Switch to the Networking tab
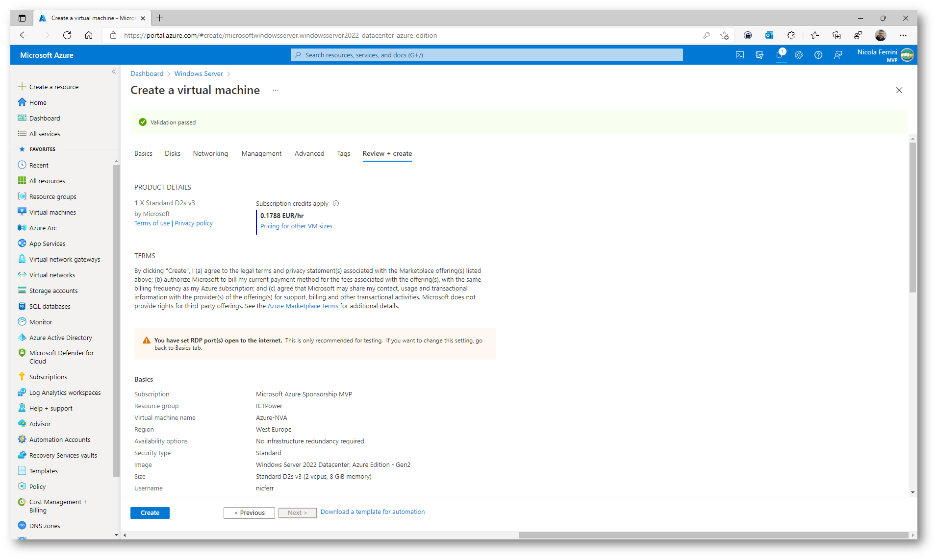The image size is (938, 560). [210, 153]
